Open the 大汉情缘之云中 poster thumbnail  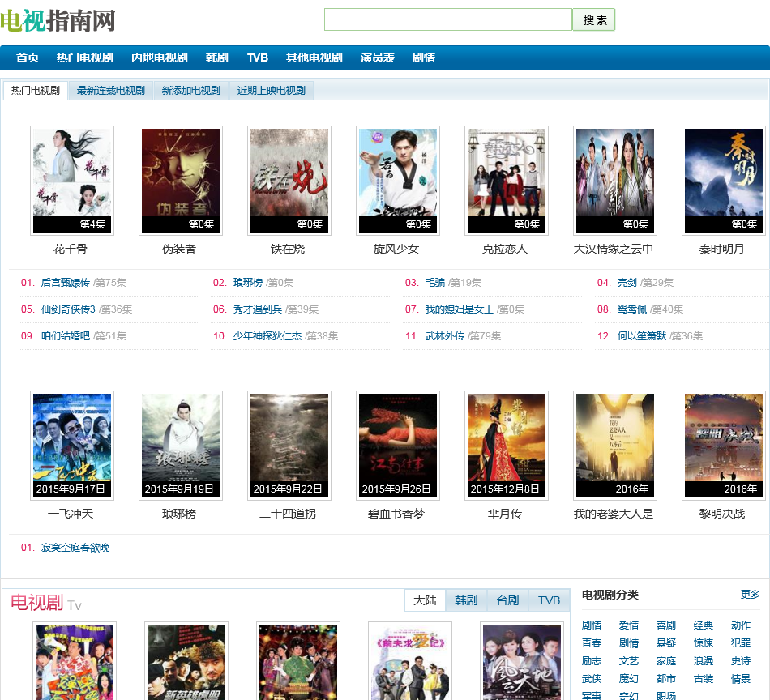pyautogui.click(x=615, y=181)
